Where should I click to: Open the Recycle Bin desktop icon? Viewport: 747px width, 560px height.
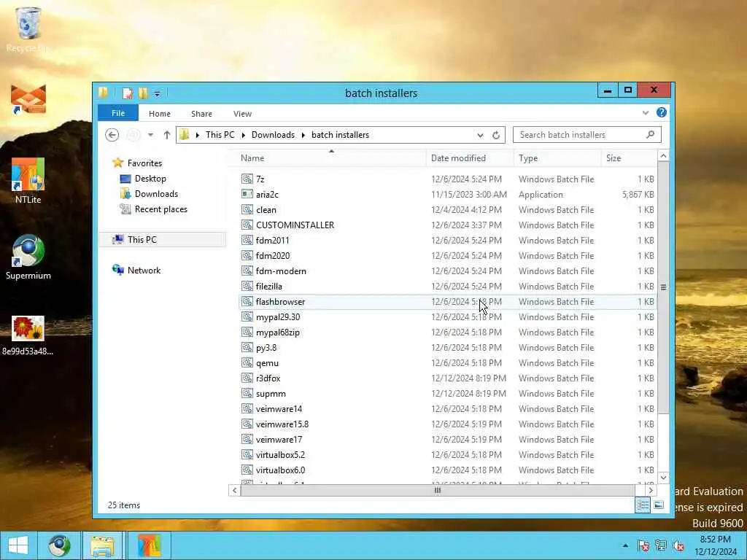[28, 28]
